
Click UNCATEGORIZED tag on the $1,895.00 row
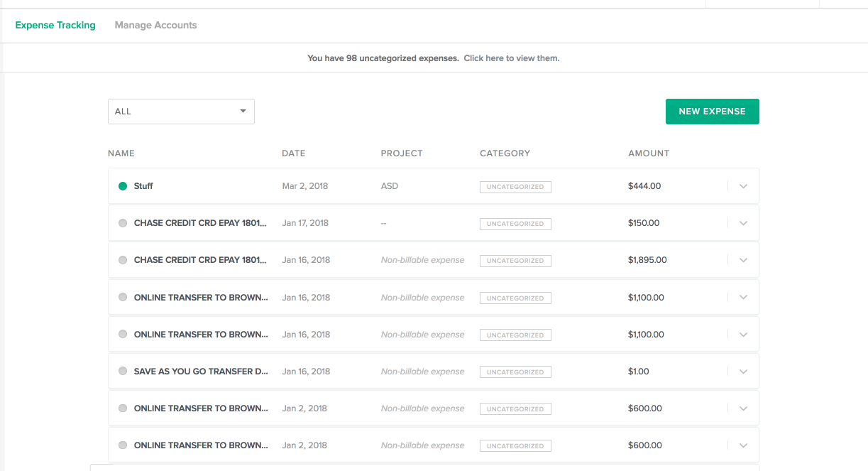click(x=515, y=261)
